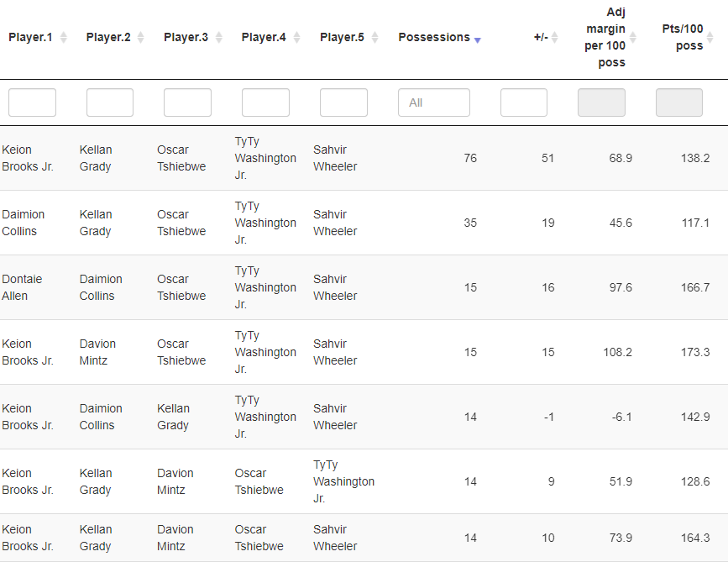Select plus-minus value 51

547,159
